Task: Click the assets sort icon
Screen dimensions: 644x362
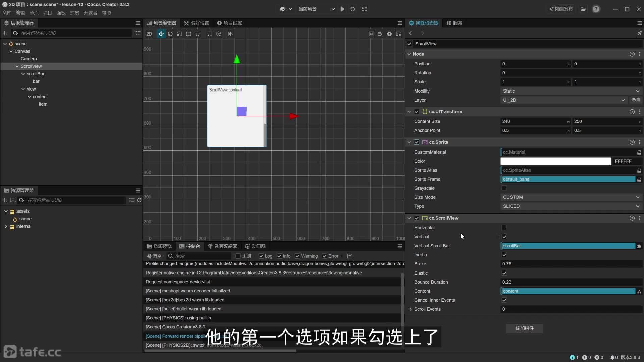Action: coord(13,200)
